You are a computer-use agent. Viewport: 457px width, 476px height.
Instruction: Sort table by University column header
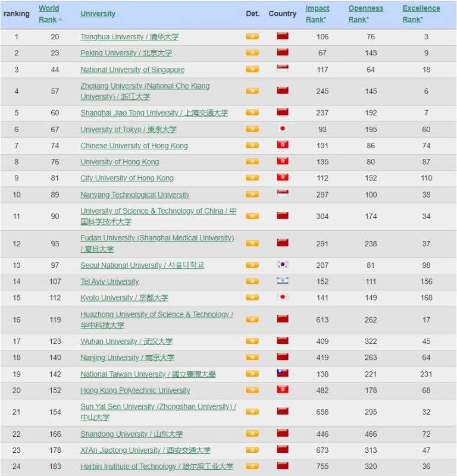[98, 14]
